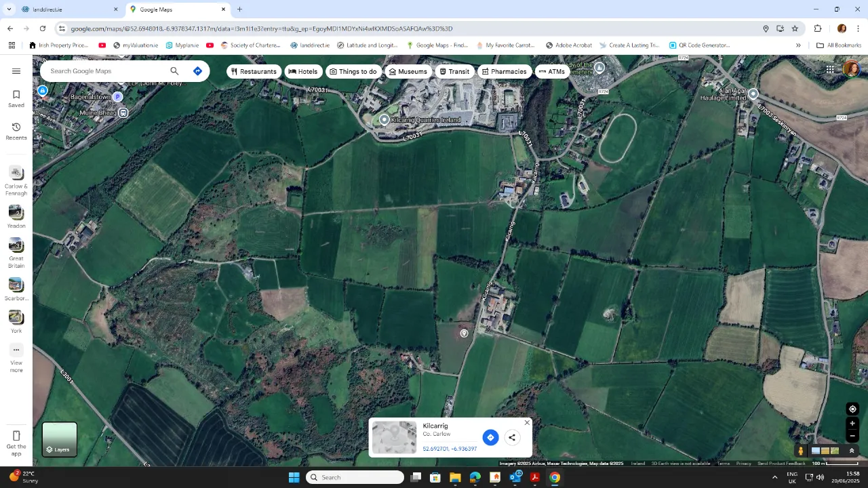Viewport: 868px width, 488px height.
Task: Click the Chrome icon on the taskbar
Action: pos(555,477)
